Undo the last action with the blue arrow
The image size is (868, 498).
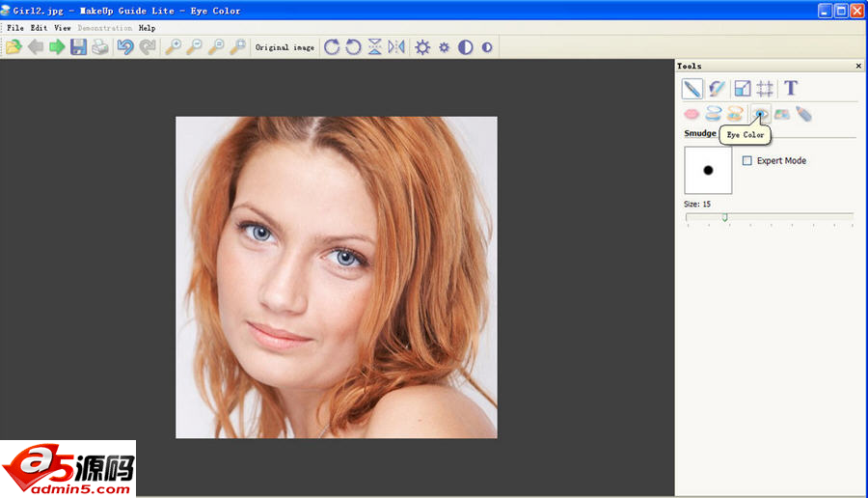click(x=125, y=47)
